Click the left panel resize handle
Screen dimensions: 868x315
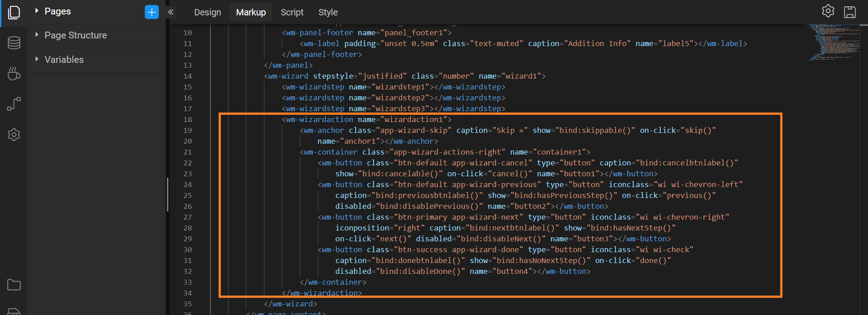[x=167, y=194]
